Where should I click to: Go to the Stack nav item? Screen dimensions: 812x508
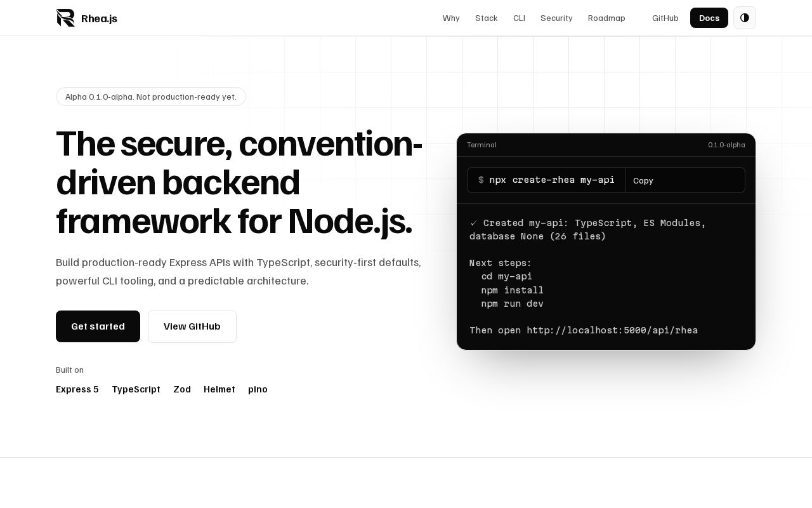click(487, 18)
